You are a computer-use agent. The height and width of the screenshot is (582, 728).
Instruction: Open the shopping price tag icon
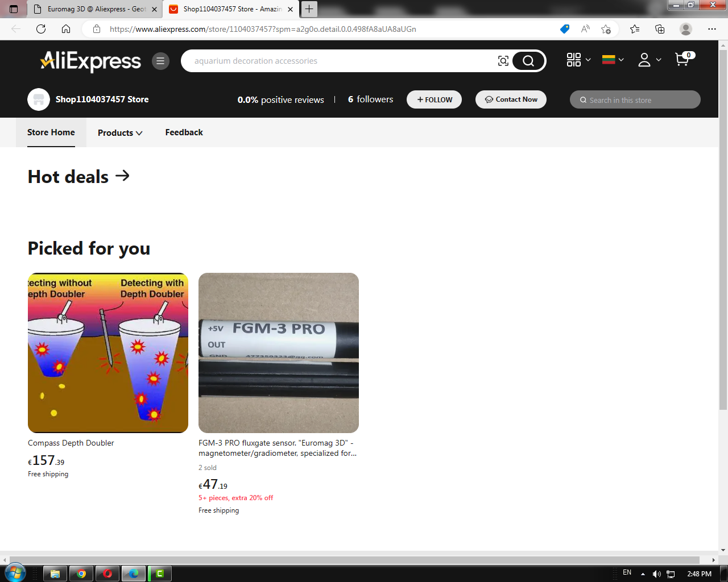(565, 29)
